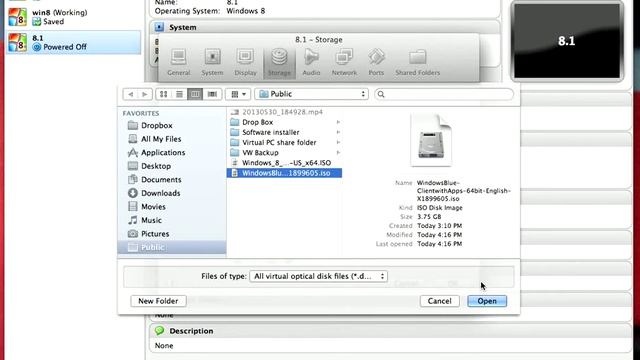Expand Drop Box folder arrow
Image resolution: width=640 pixels, height=360 pixels.
pyautogui.click(x=338, y=122)
